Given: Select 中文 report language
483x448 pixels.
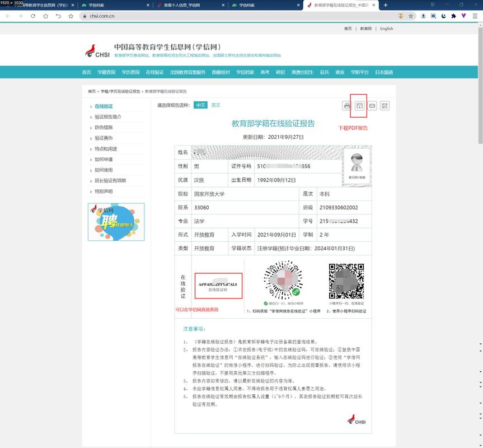Looking at the screenshot, I should click(x=200, y=105).
